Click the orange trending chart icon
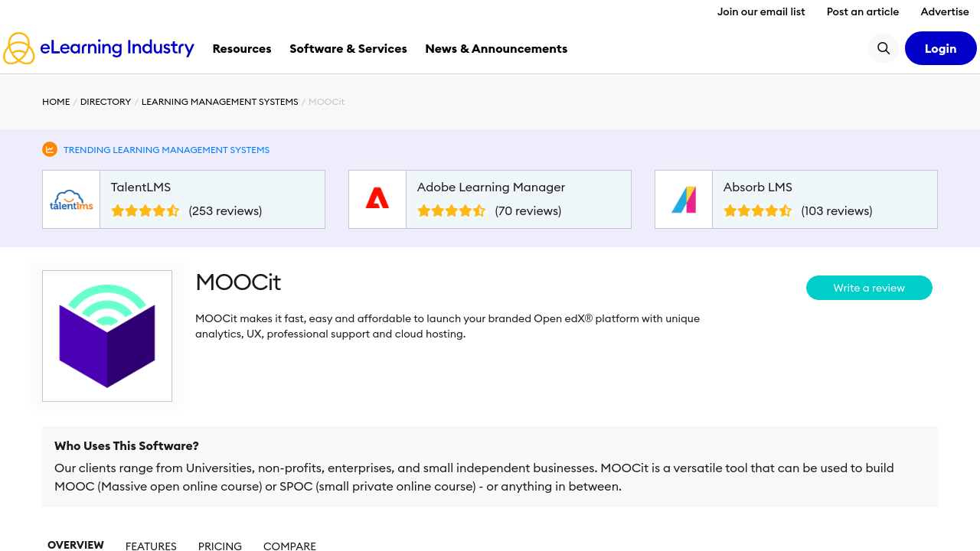 point(50,149)
